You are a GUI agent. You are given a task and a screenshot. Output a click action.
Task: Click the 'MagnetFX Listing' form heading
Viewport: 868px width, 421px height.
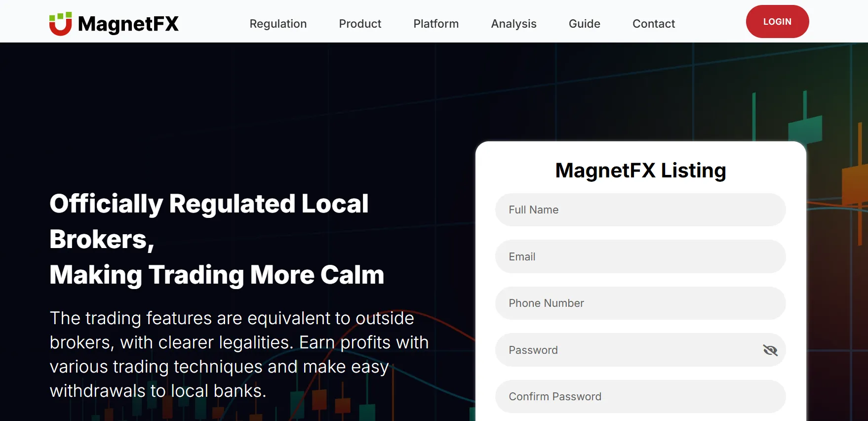[640, 170]
